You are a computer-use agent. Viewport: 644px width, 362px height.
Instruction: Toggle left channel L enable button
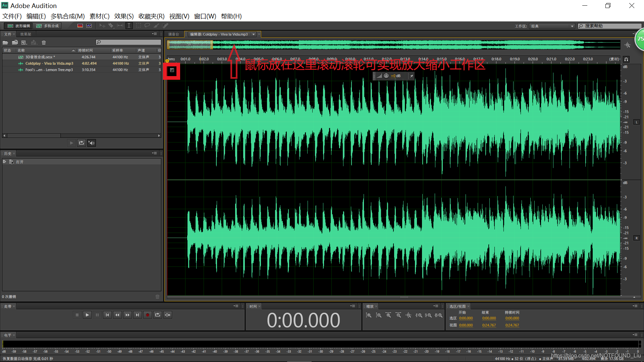point(636,122)
